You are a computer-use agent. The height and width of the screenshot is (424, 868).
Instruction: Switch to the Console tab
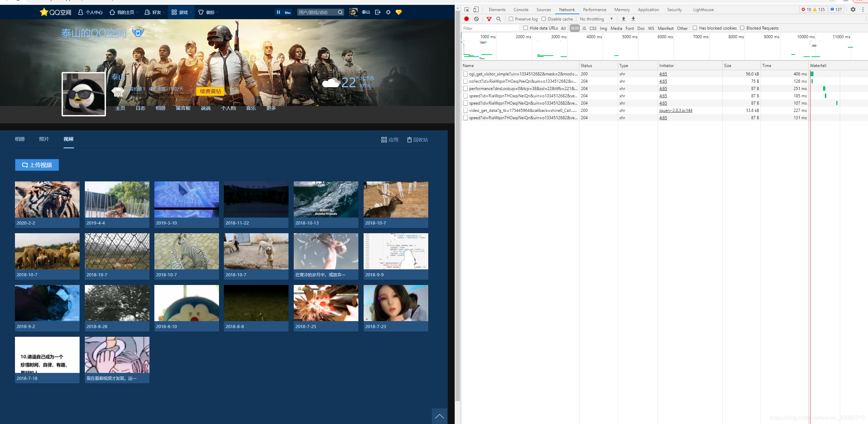point(520,10)
